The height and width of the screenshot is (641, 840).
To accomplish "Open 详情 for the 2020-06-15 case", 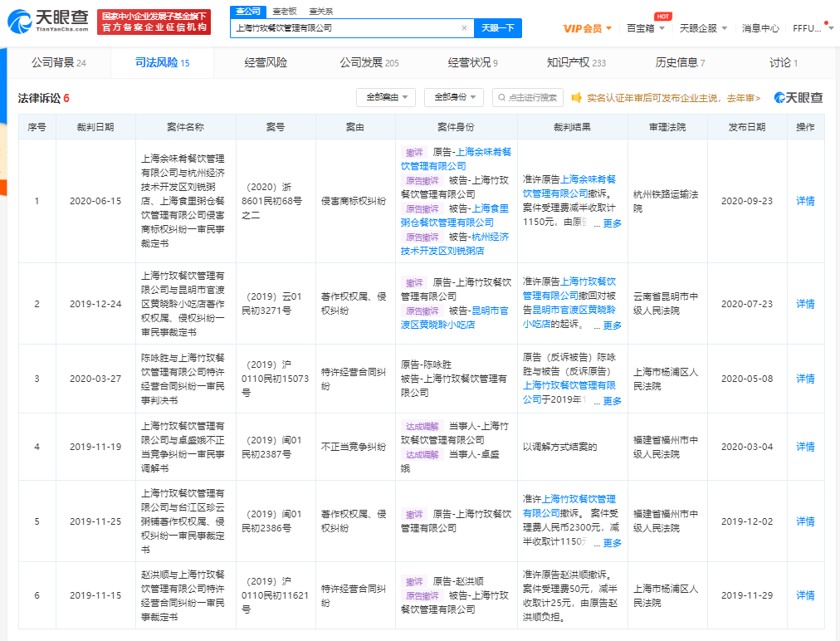I will click(x=805, y=201).
